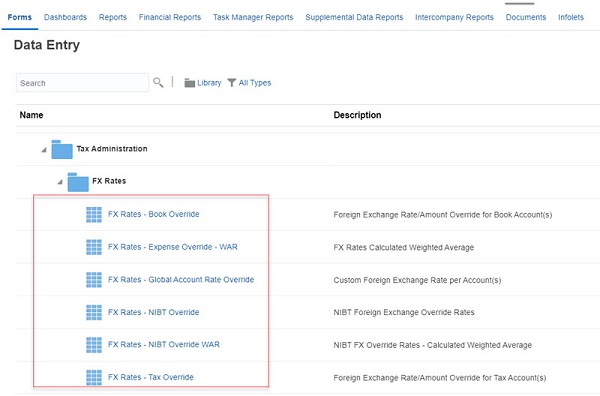
Task: Click the Tax Administration folder icon
Action: point(62,149)
